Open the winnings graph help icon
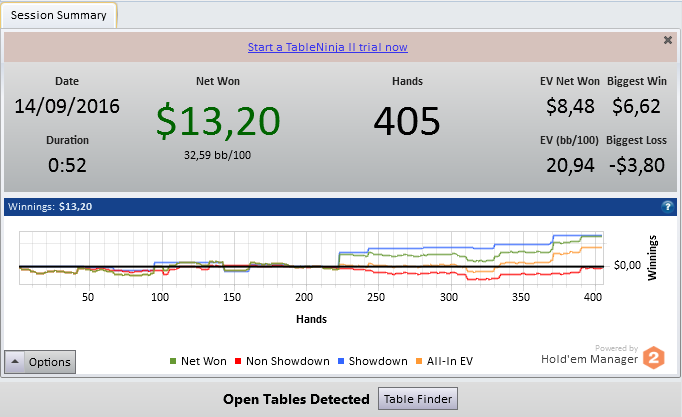The image size is (682, 417). coord(667,207)
